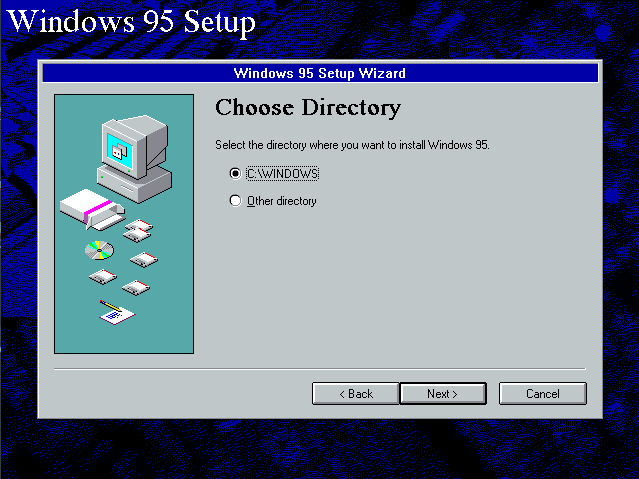639x479 pixels.
Task: Click the Choose Directory heading
Action: coord(308,108)
